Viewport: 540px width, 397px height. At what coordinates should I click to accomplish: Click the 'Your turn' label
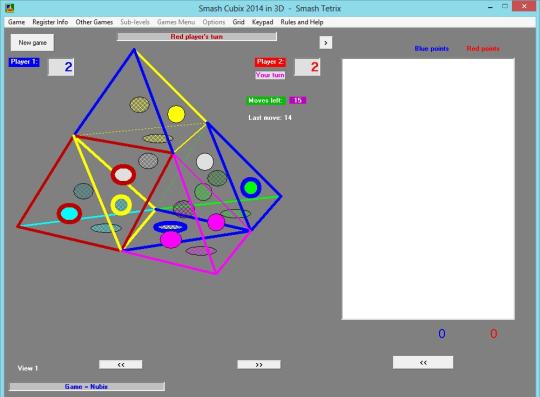[270, 75]
